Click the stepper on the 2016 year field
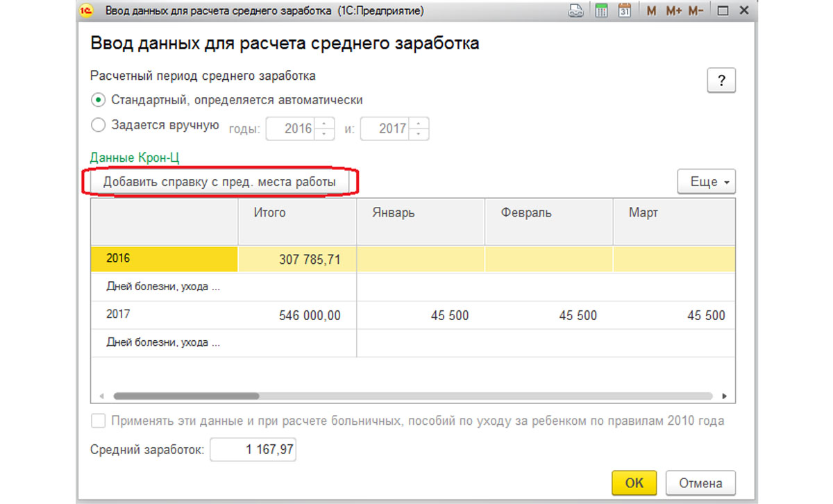 (324, 128)
